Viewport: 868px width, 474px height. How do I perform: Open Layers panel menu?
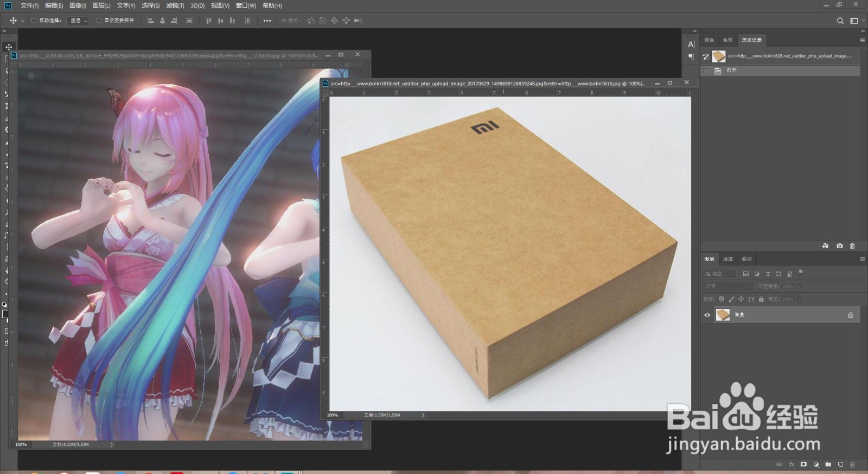862,259
